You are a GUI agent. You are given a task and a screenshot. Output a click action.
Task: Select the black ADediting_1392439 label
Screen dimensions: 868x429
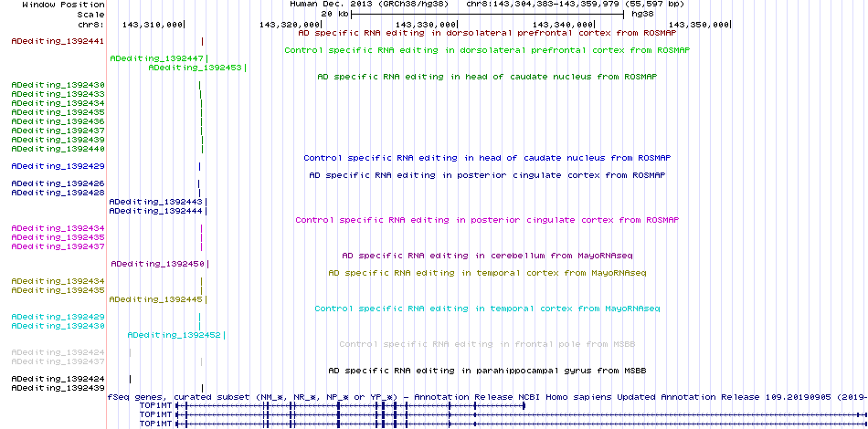coord(58,388)
